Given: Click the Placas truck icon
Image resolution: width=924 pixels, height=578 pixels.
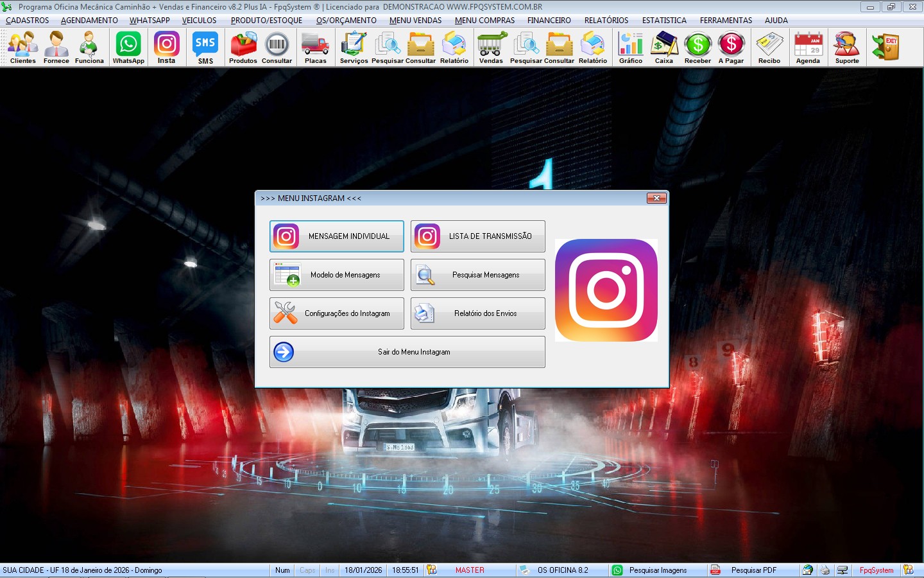Looking at the screenshot, I should pos(315,48).
